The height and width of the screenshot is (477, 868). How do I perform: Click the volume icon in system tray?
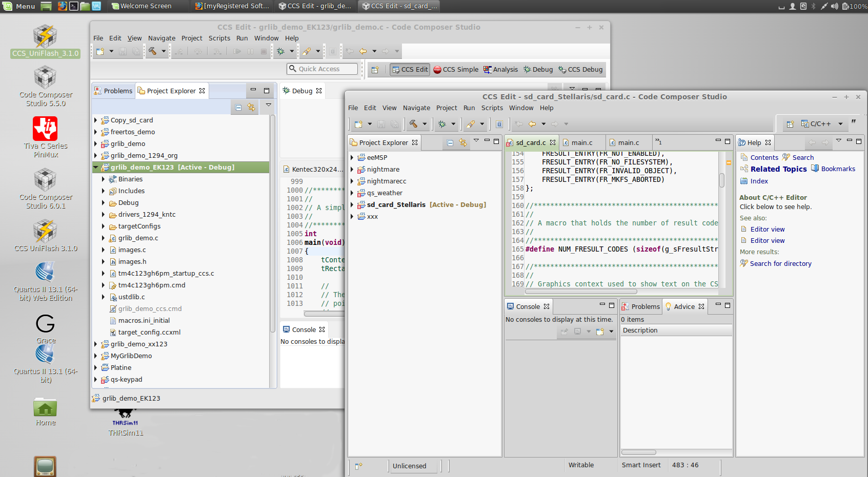coord(834,6)
